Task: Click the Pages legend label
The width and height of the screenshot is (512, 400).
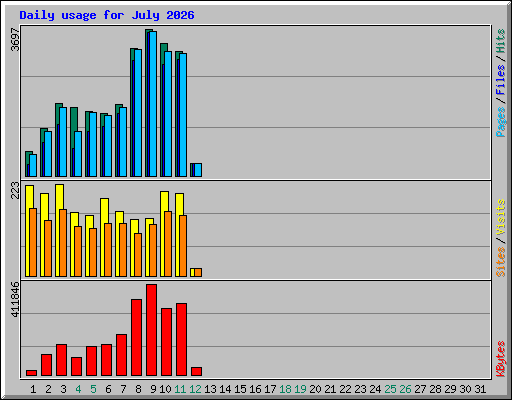Action: click(500, 122)
